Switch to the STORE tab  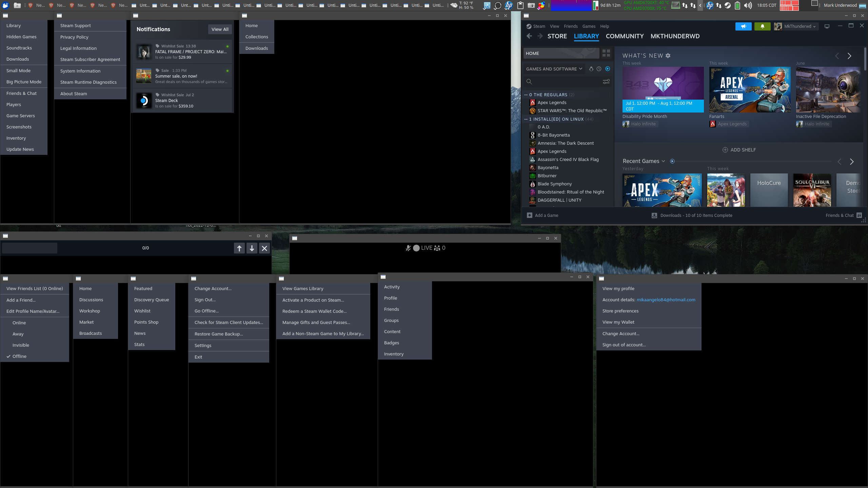tap(557, 36)
